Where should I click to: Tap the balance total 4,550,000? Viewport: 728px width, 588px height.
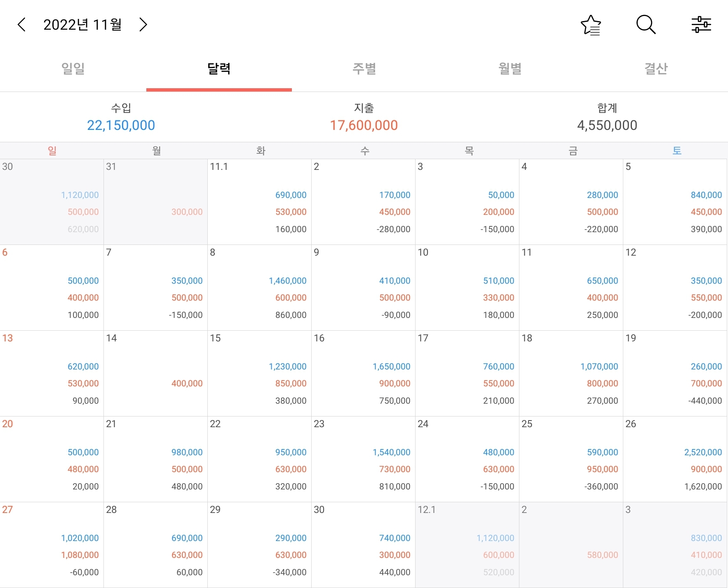607,125
